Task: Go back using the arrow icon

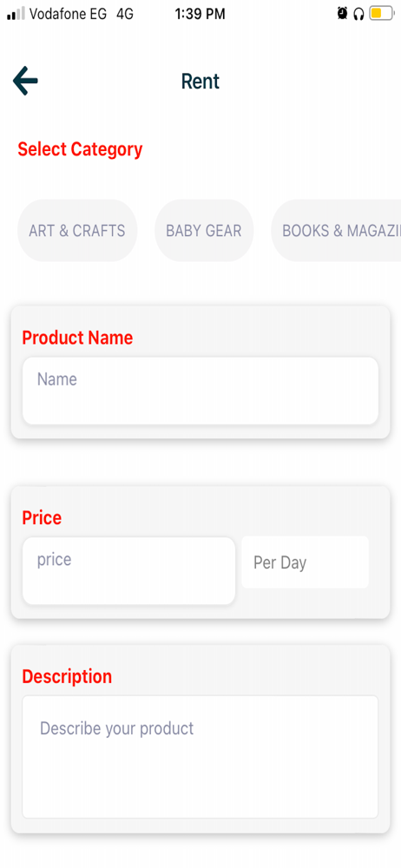Action: coord(25,81)
